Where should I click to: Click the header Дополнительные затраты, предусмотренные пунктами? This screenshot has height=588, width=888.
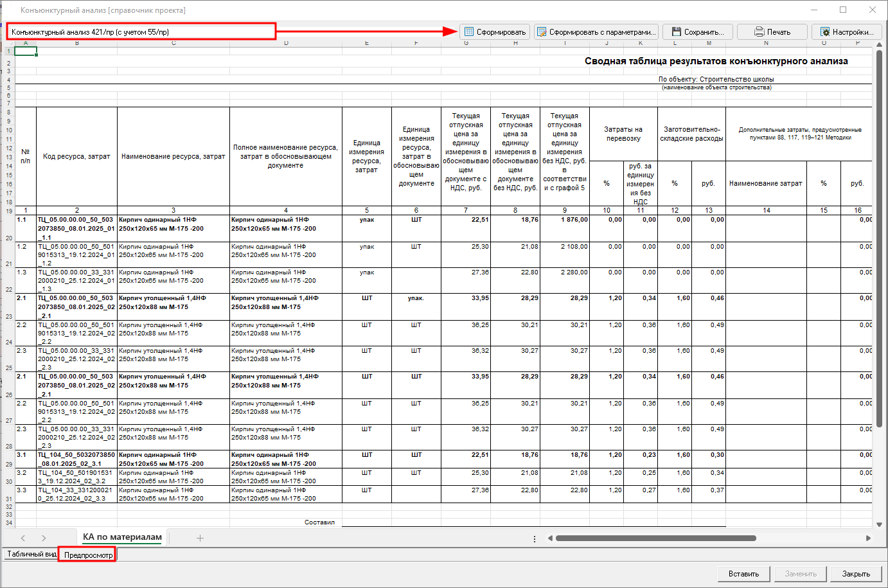(x=799, y=134)
